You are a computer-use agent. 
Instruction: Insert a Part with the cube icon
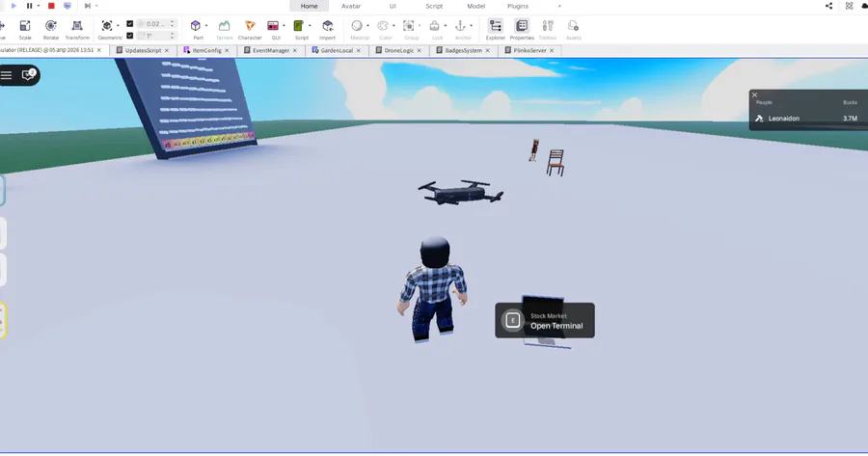pos(196,25)
